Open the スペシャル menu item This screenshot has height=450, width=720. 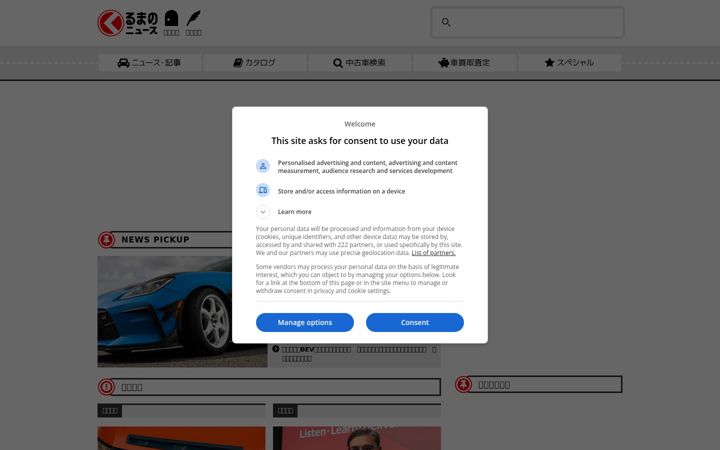point(570,62)
